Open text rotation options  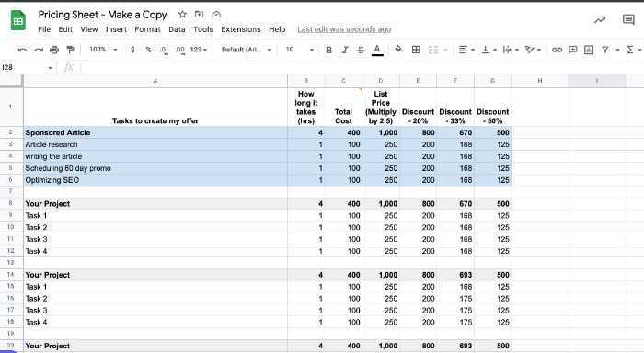click(533, 50)
